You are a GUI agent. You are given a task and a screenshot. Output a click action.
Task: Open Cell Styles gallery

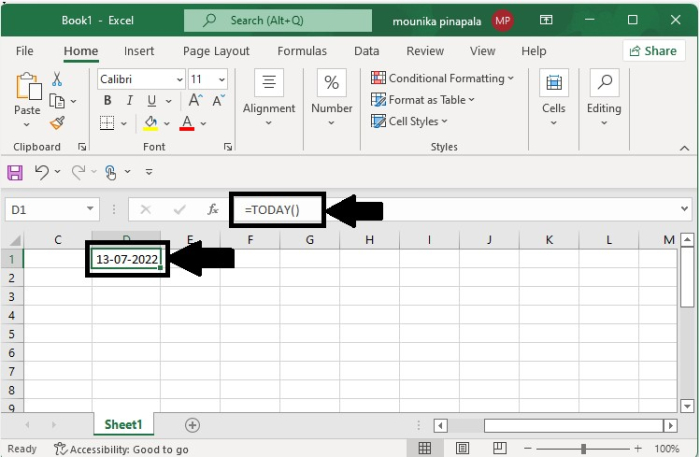(409, 121)
